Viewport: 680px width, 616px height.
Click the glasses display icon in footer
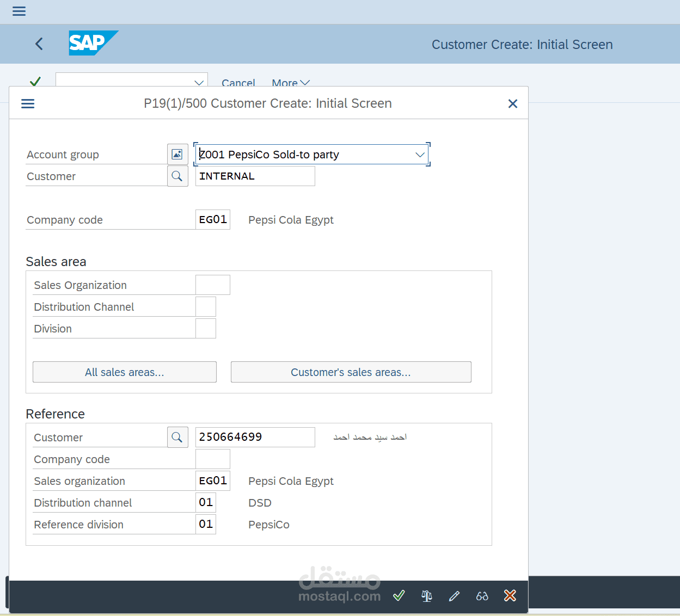click(482, 596)
